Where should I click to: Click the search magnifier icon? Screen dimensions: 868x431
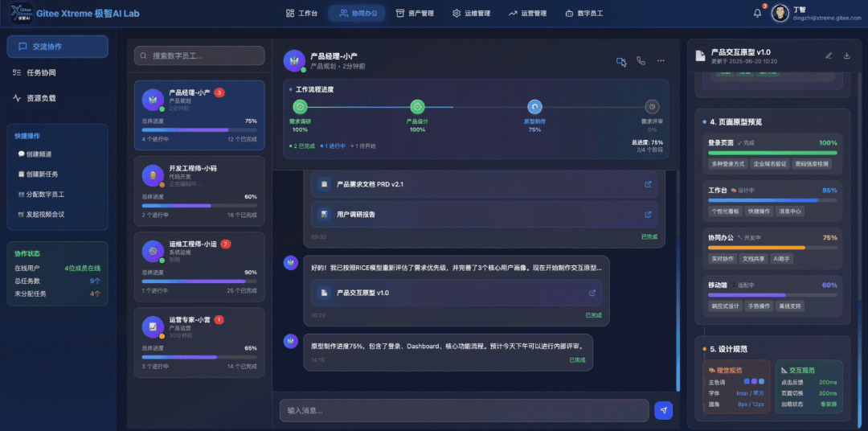click(144, 56)
